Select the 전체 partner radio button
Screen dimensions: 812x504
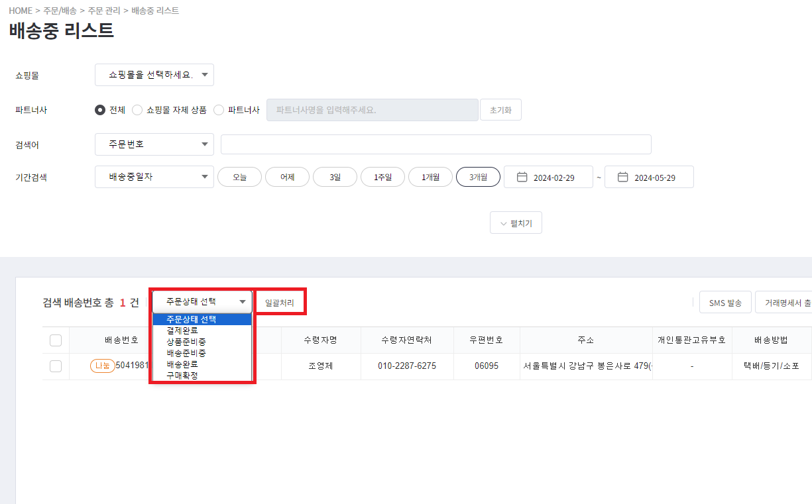pyautogui.click(x=100, y=110)
